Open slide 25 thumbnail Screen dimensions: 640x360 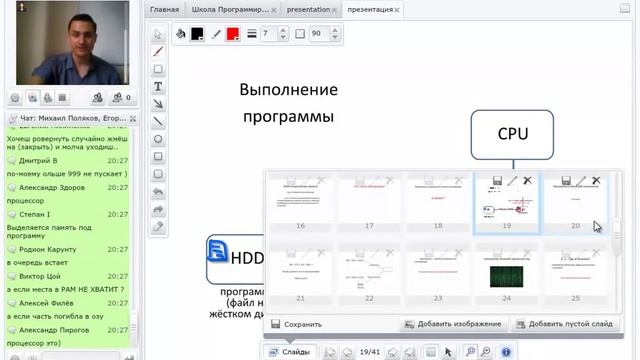[x=576, y=276]
